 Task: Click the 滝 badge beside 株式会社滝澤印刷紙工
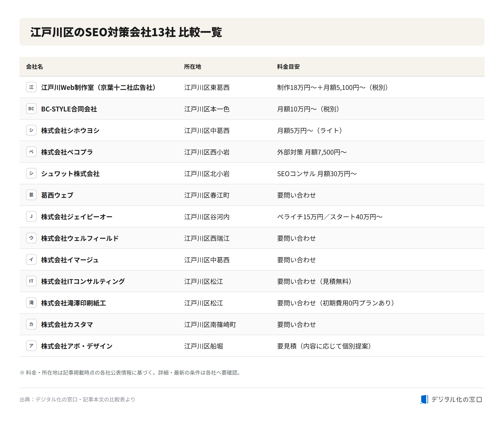click(x=31, y=303)
